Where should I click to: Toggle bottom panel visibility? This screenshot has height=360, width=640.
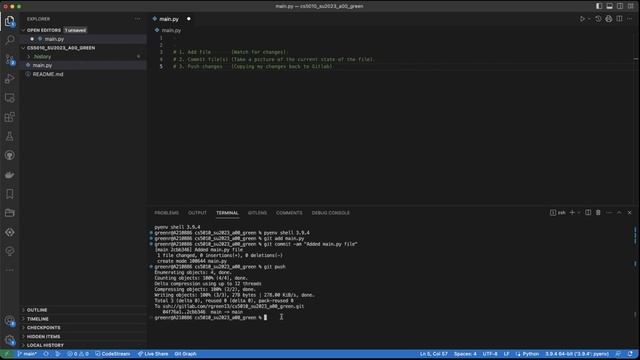609,6
